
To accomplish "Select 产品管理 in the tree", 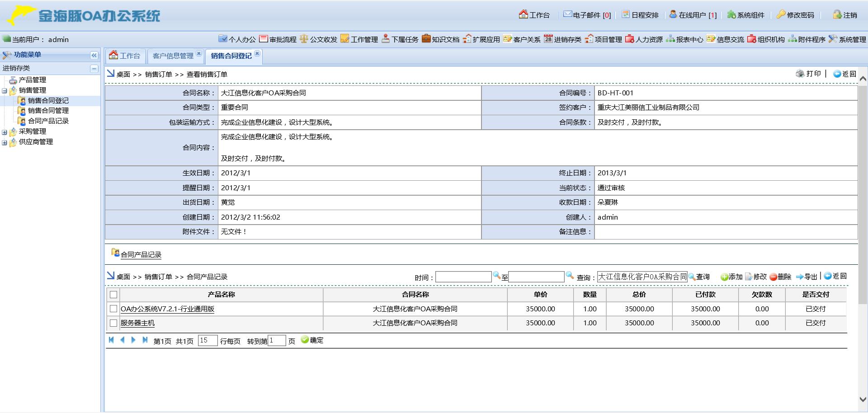I will pos(33,80).
